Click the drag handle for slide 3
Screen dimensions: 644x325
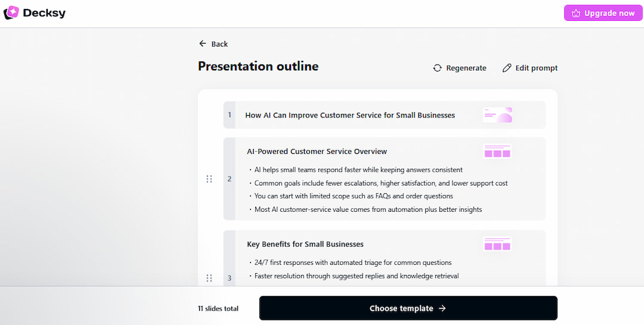tap(209, 278)
